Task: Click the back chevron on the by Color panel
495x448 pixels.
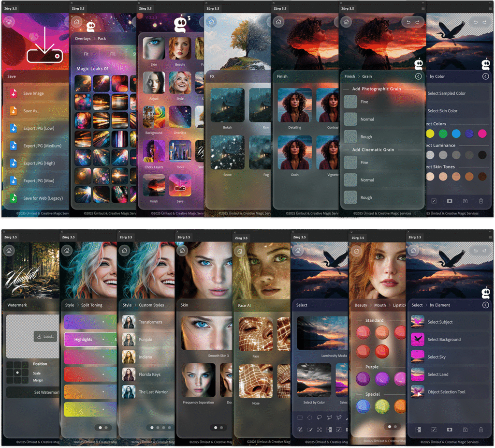Action: 485,76
